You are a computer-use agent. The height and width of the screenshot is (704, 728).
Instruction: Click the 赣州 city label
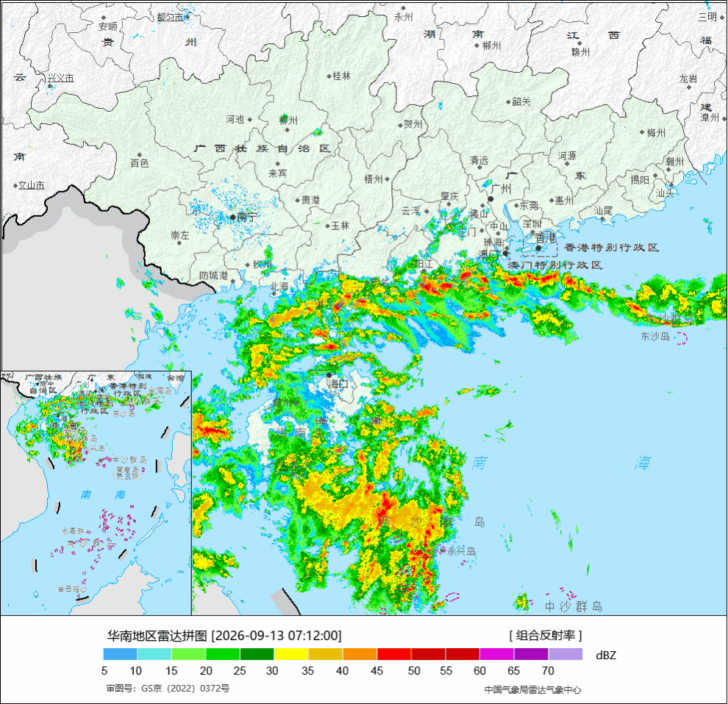[580, 52]
